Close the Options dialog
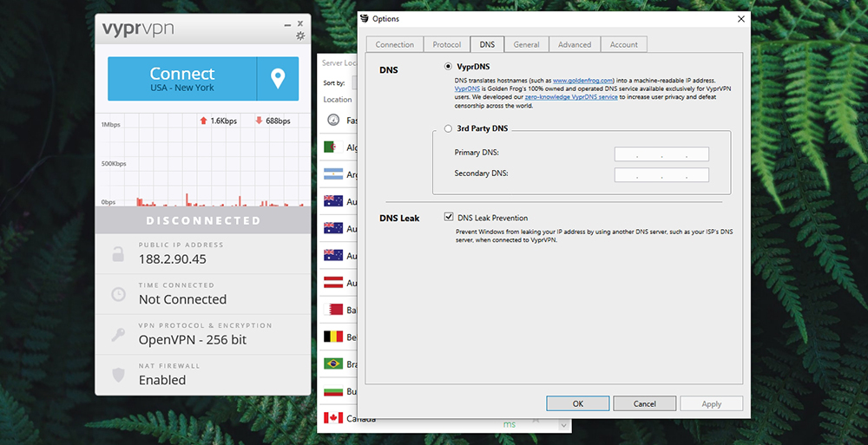The width and height of the screenshot is (868, 445). coord(741,19)
